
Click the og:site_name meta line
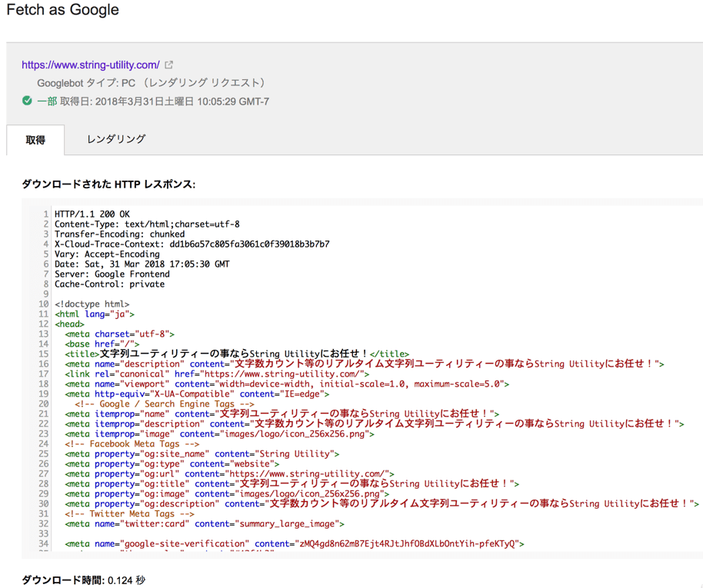click(x=202, y=453)
